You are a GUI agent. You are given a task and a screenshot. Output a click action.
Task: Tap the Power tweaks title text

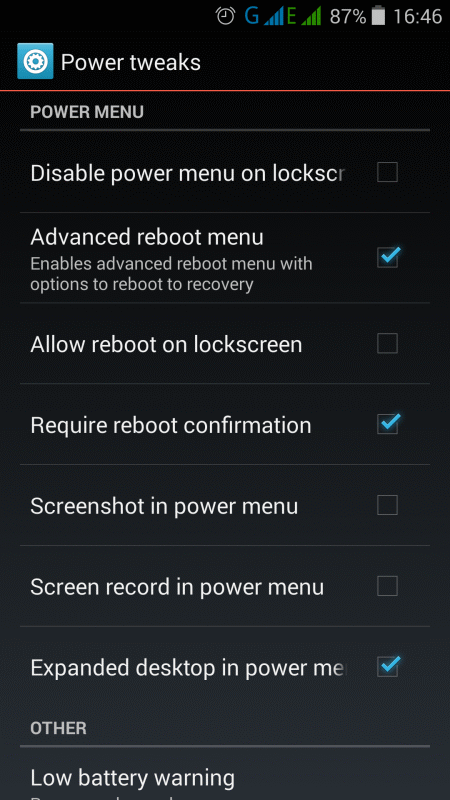tap(131, 62)
